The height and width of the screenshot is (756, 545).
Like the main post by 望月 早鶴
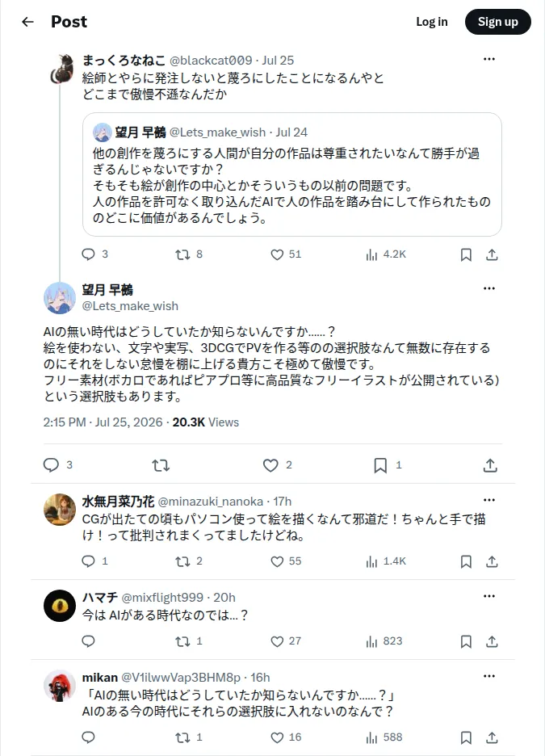point(270,465)
